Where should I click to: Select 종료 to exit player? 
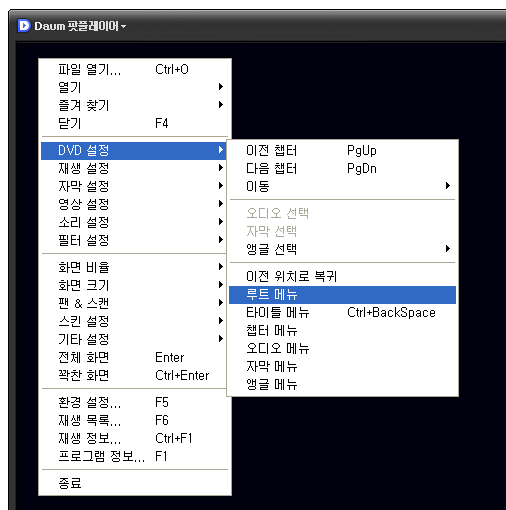click(134, 483)
